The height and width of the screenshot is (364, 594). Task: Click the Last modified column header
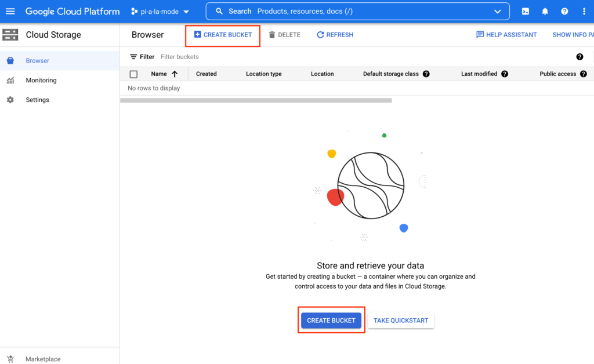click(479, 74)
